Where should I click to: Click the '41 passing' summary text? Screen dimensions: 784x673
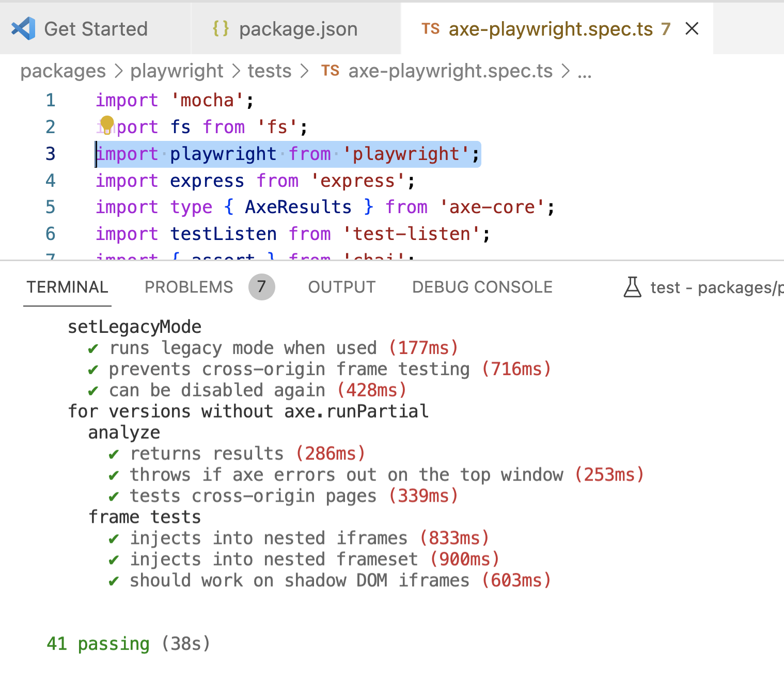pos(98,644)
